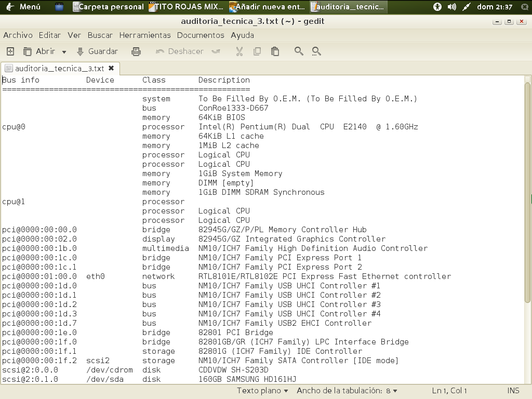Open the Herramientas menu
532x399 pixels.
tap(145, 35)
